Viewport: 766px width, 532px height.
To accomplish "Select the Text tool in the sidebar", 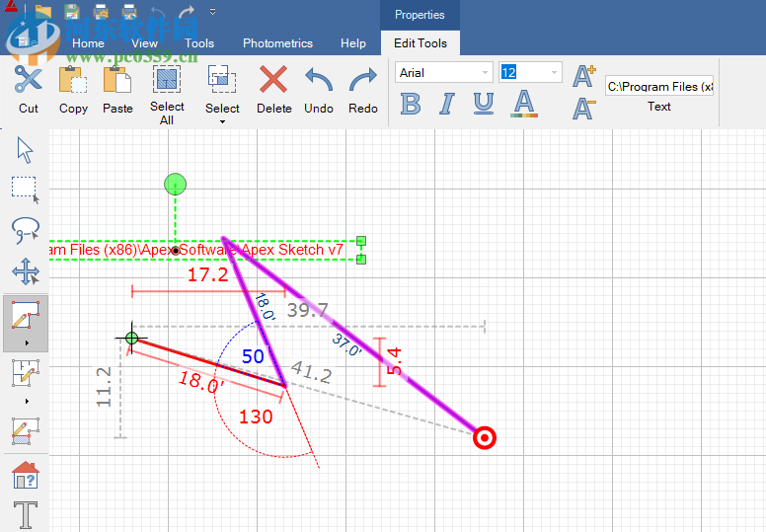I will tap(25, 515).
